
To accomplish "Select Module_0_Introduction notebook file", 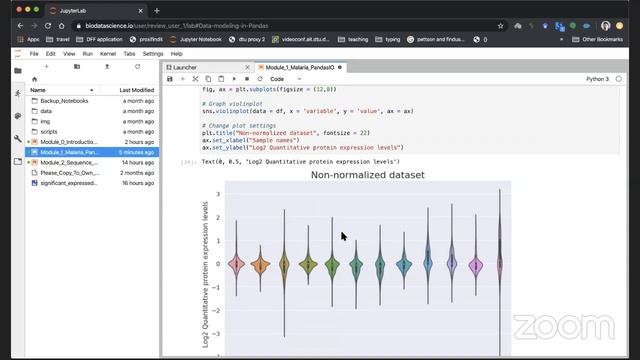I will pos(92,142).
